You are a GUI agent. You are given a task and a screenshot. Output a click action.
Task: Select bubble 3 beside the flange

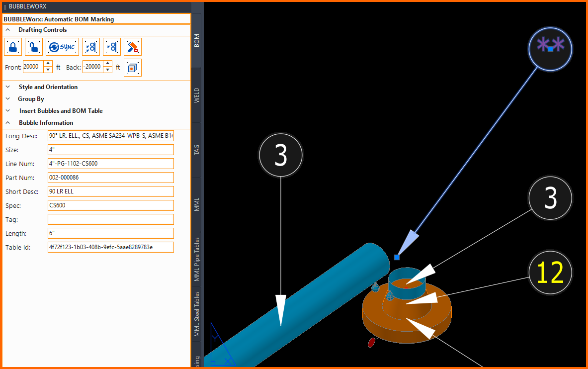pos(550,198)
